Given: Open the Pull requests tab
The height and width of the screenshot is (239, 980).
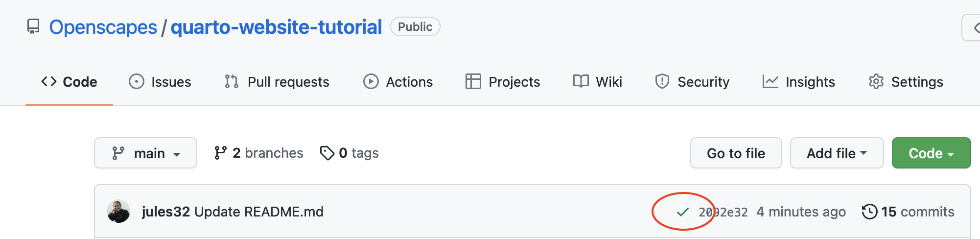Looking at the screenshot, I should [x=277, y=82].
